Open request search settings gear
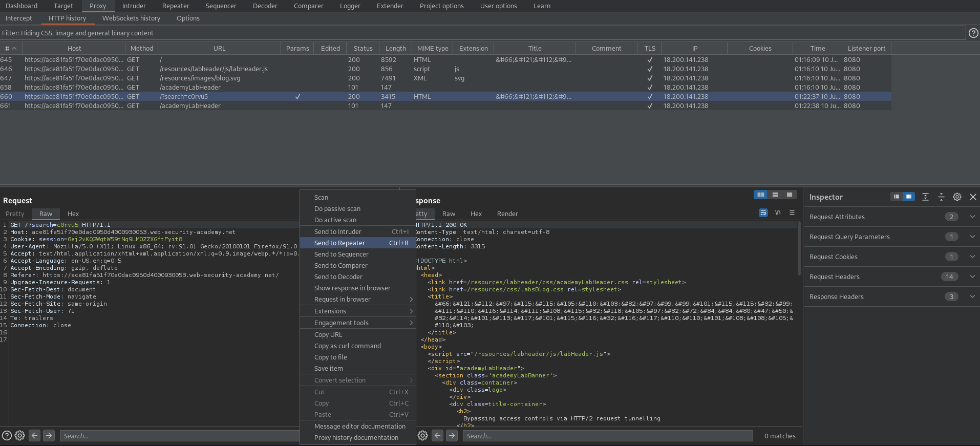The height and width of the screenshot is (446, 980). (19, 436)
